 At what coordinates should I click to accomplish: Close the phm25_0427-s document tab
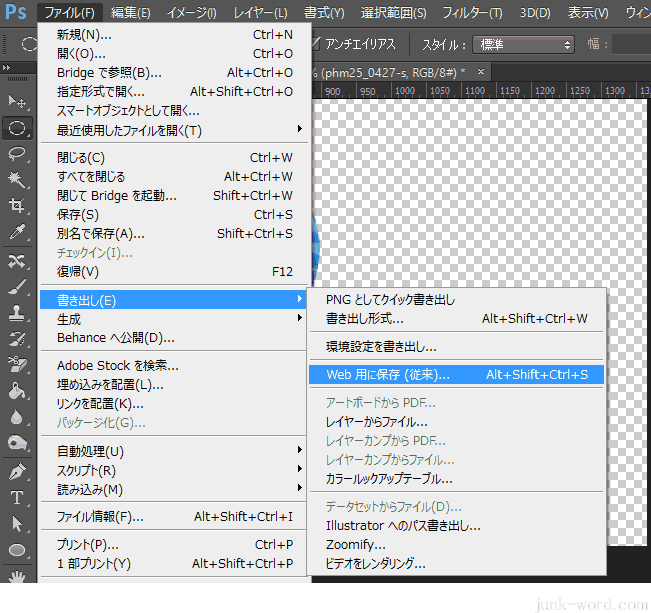(x=481, y=72)
